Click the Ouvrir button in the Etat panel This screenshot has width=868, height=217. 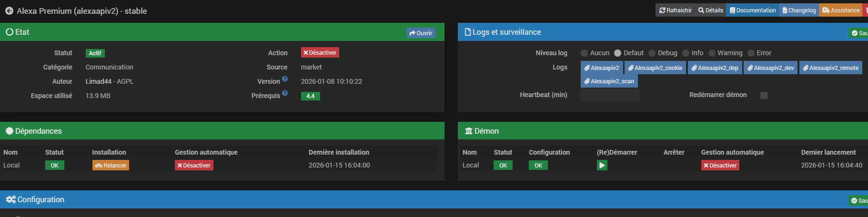(421, 33)
